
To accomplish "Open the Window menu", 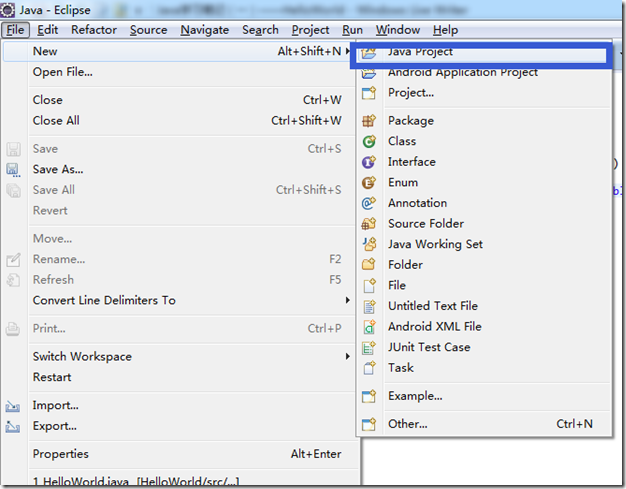I will (398, 30).
